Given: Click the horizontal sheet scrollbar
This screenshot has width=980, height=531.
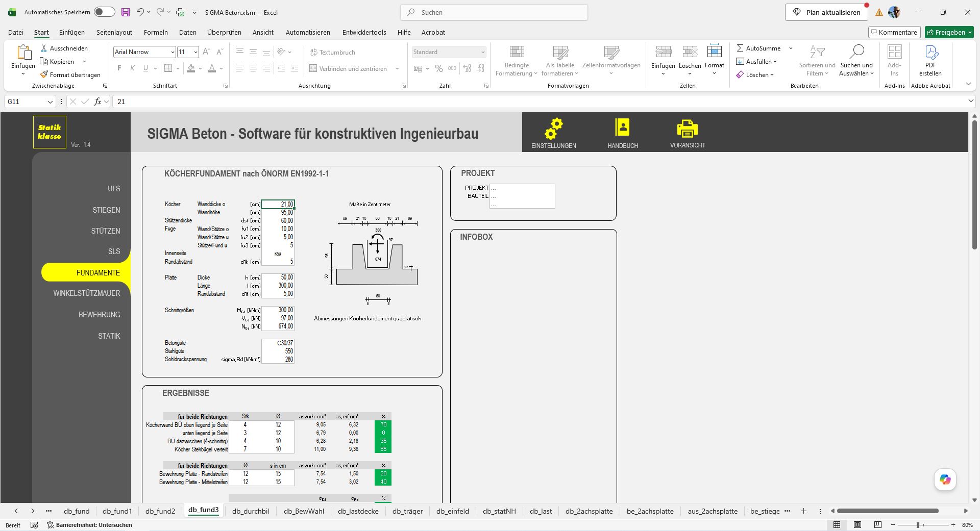Looking at the screenshot, I should 888,511.
